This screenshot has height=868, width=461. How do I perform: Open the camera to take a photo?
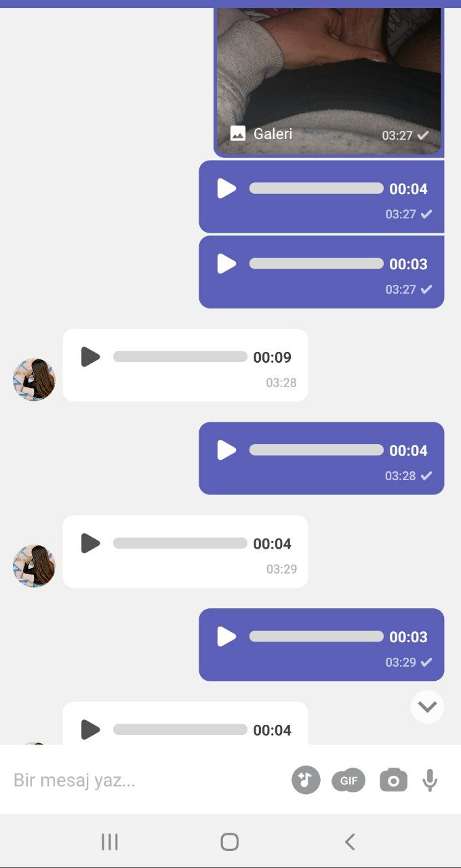click(x=393, y=780)
